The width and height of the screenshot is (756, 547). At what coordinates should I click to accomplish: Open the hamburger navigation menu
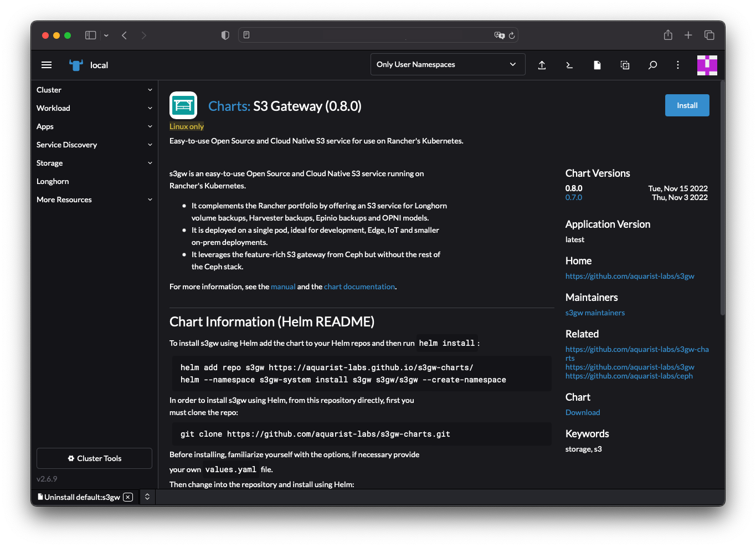(47, 65)
